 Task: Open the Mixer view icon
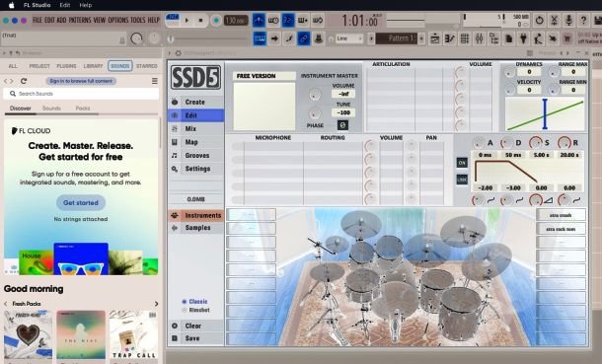[x=480, y=38]
